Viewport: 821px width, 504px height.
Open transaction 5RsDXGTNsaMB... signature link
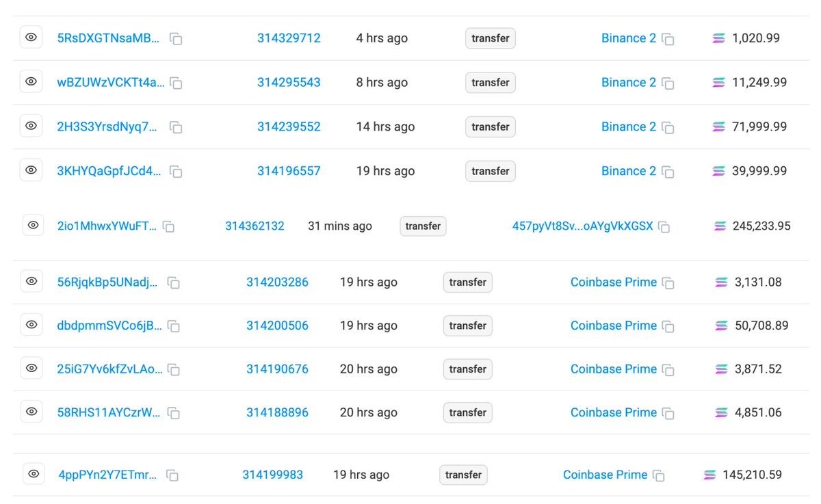coord(108,38)
